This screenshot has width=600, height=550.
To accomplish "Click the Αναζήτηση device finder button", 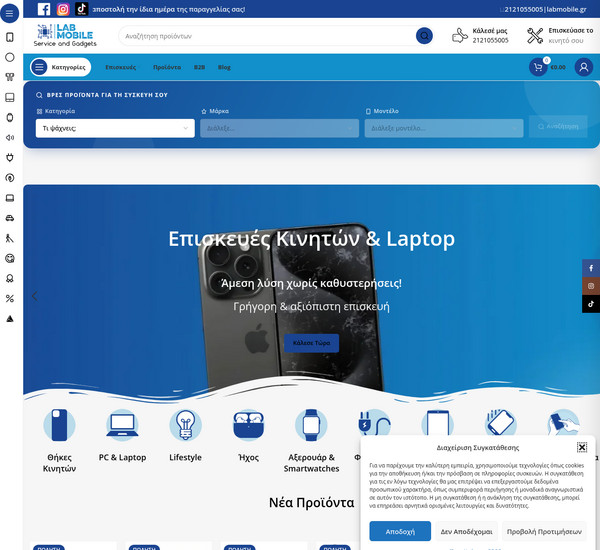I will [x=558, y=126].
